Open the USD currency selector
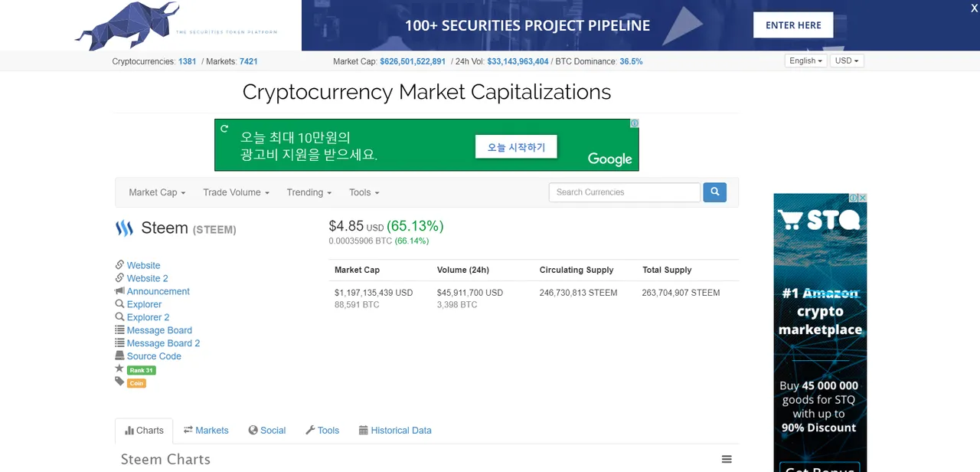This screenshot has height=472, width=980. [x=847, y=61]
